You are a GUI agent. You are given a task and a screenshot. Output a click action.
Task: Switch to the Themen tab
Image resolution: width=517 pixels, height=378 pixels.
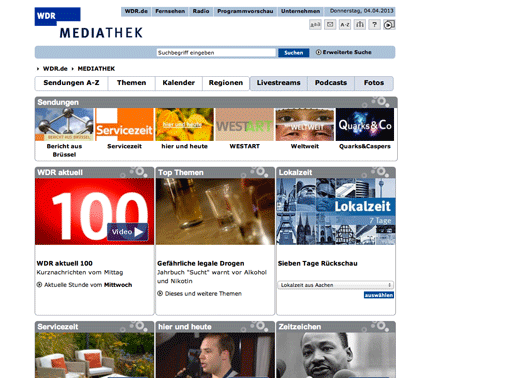pyautogui.click(x=131, y=83)
